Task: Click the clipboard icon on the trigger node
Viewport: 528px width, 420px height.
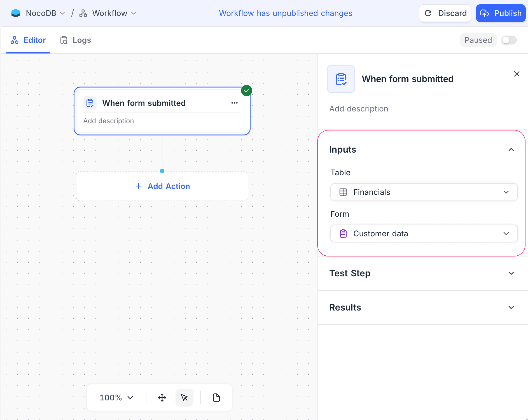Action: (x=90, y=103)
